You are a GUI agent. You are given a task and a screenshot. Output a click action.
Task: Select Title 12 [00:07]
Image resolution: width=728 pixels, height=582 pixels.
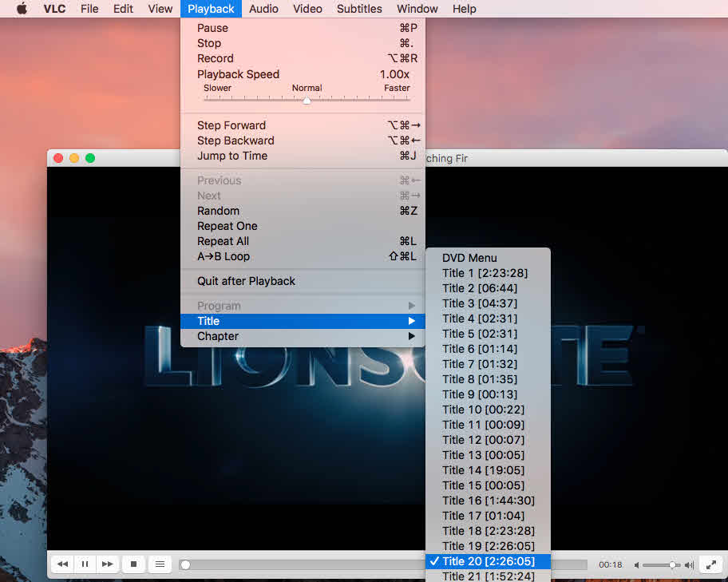pyautogui.click(x=488, y=440)
